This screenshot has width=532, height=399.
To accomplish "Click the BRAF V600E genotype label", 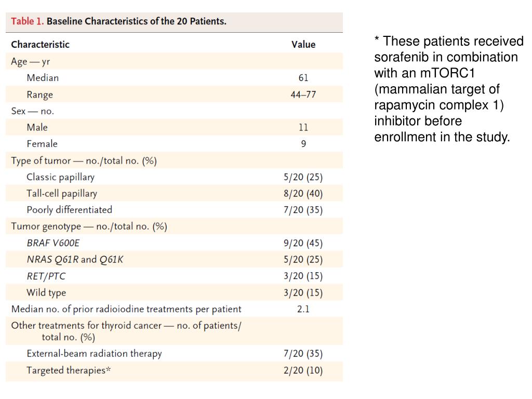I will tap(53, 243).
